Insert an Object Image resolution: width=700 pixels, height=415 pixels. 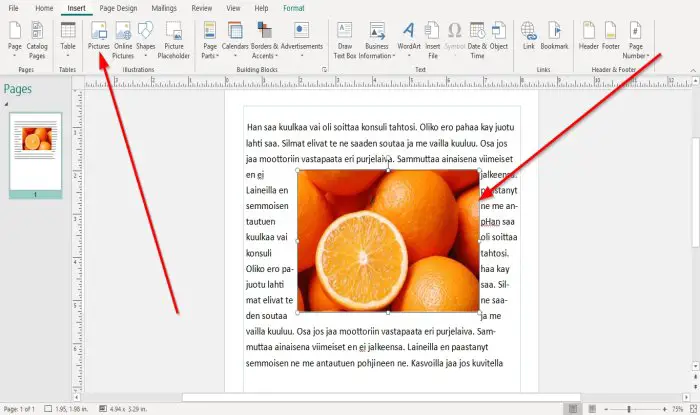(x=499, y=36)
